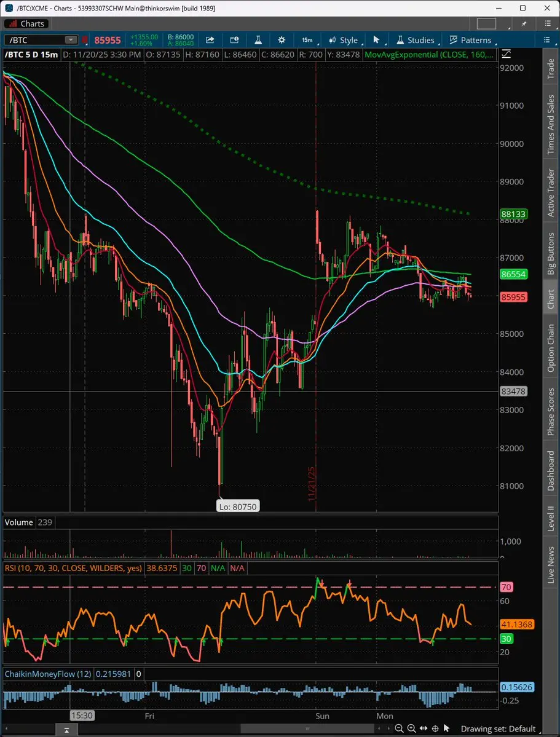Image resolution: width=560 pixels, height=737 pixels.
Task: Click the green 88133 price bubble
Action: coord(513,215)
